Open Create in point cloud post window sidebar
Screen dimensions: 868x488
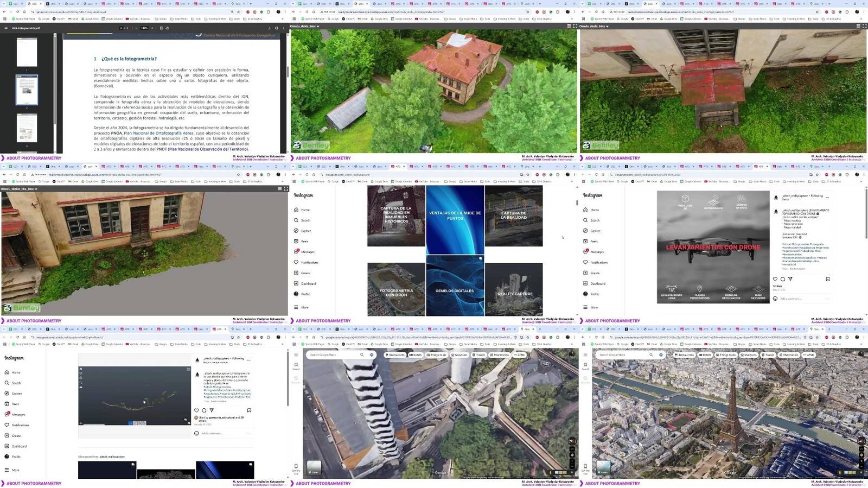click(13, 435)
